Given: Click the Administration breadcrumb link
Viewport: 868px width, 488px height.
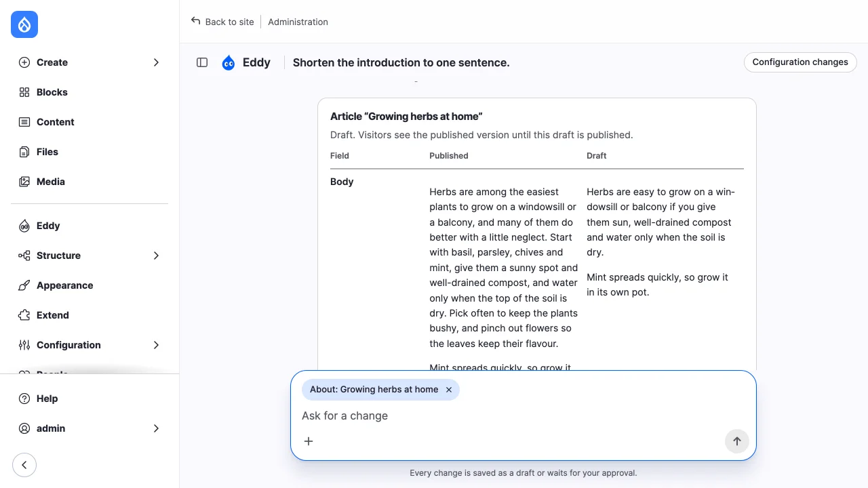Looking at the screenshot, I should pyautogui.click(x=298, y=22).
